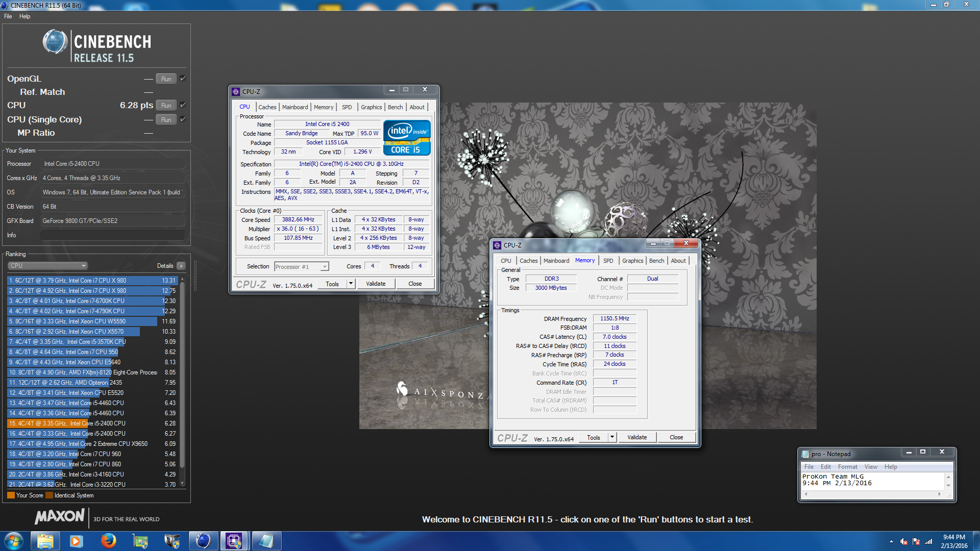
Task: Expand Tools dropdown arrow in memory CPU-Z
Action: point(612,437)
